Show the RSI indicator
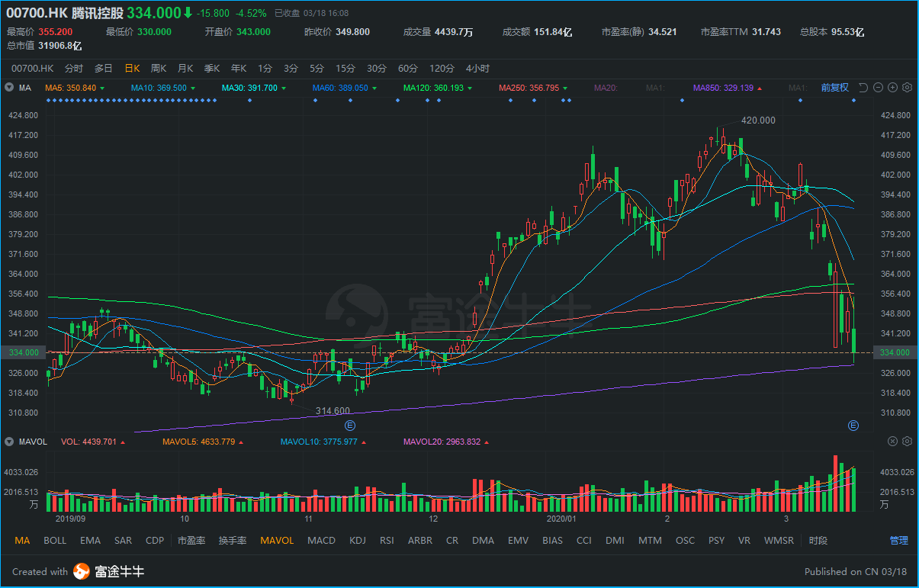 387,541
